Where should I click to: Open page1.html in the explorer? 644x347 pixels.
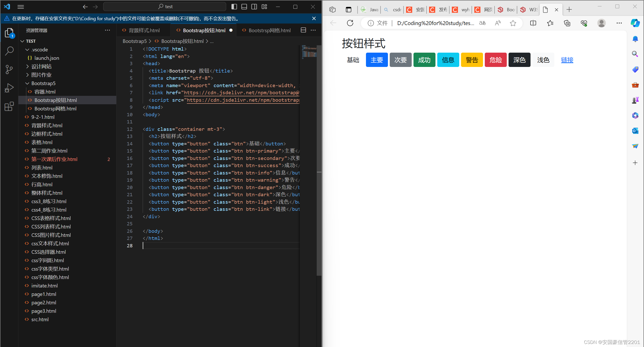pos(44,294)
